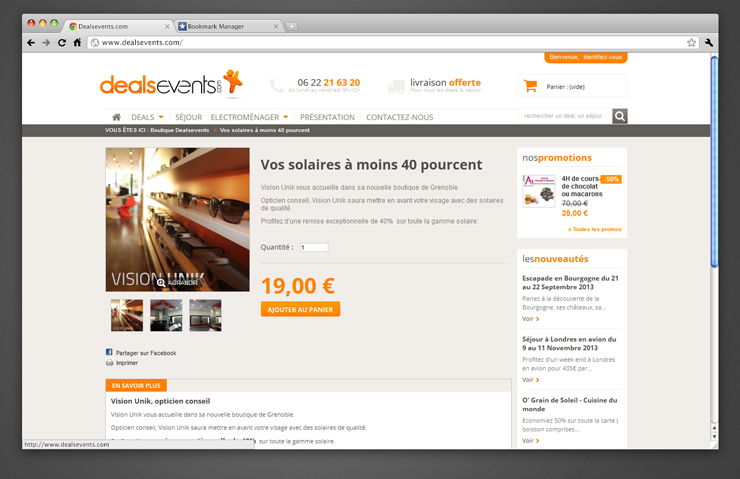Click the printer icon

click(x=109, y=362)
